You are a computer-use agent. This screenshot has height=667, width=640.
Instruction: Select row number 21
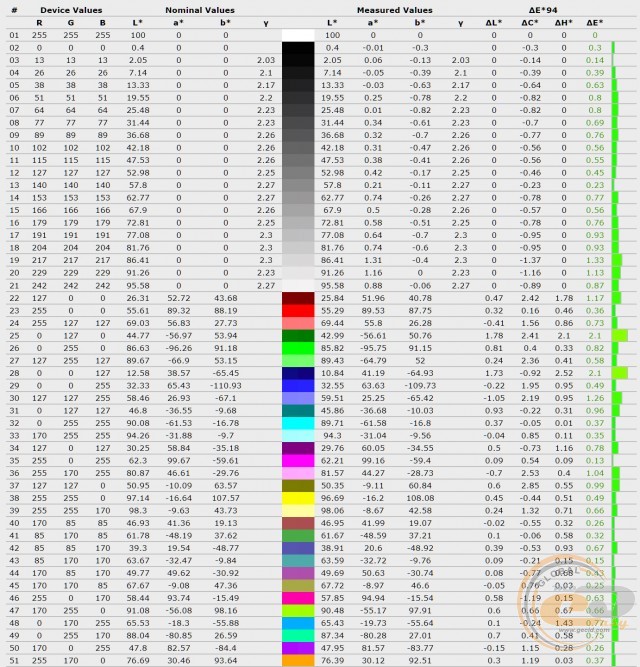pyautogui.click(x=14, y=285)
